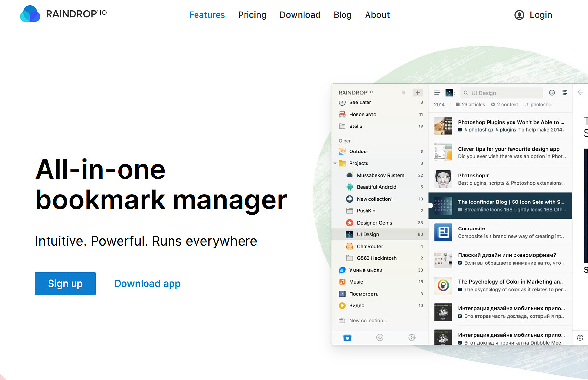The height and width of the screenshot is (380, 588).
Task: Click inside the UI Design search field
Action: pos(501,92)
